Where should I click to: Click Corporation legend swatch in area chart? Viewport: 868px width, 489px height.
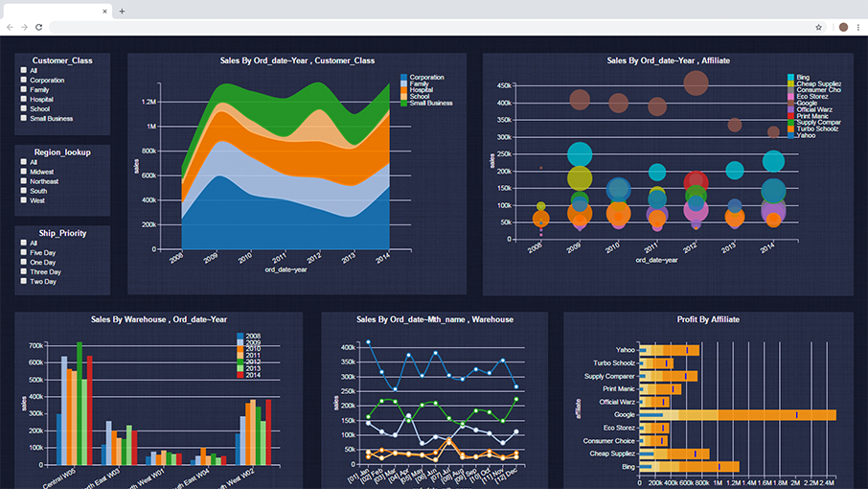[403, 77]
